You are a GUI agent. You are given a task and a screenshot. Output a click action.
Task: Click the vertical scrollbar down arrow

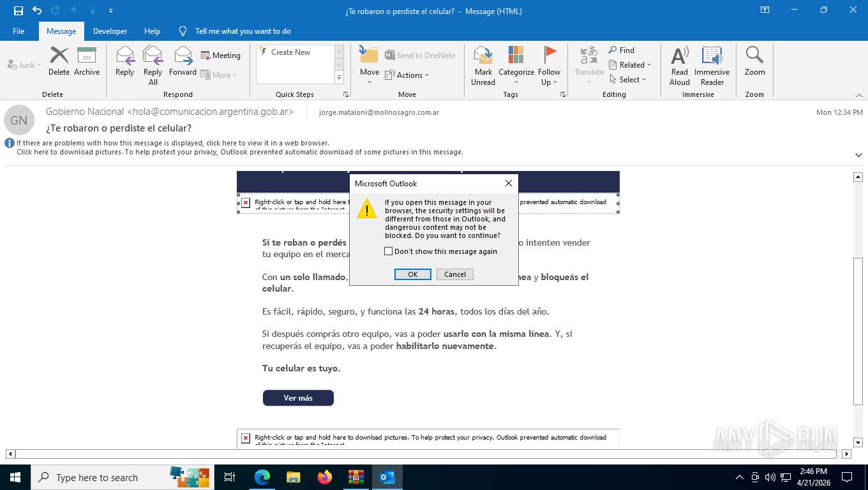(x=858, y=442)
